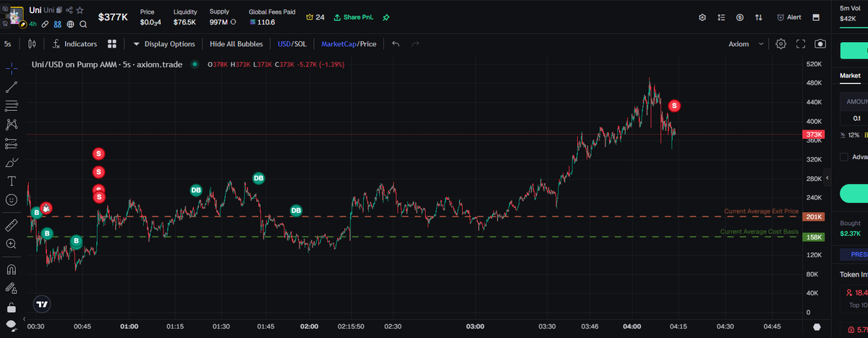Toggle MarketCap/Price display
The width and height of the screenshot is (868, 338).
[349, 43]
